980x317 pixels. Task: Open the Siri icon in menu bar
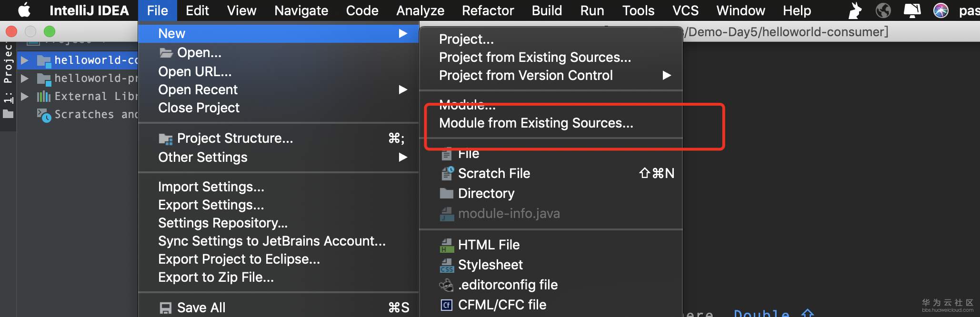940,10
